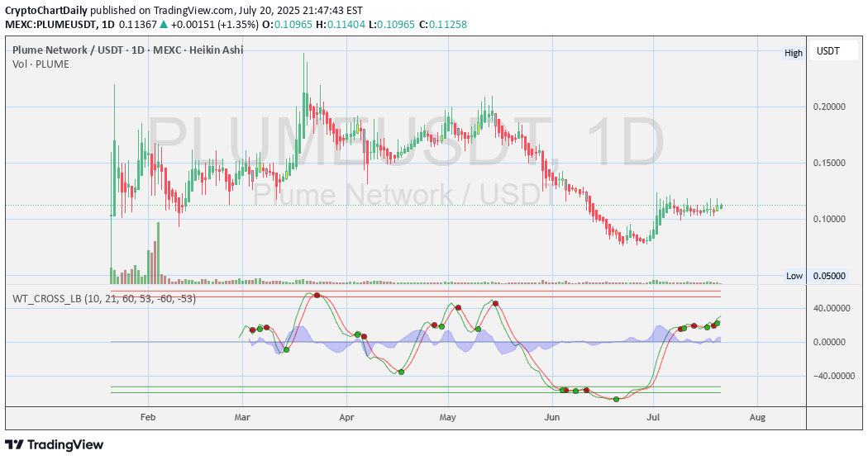Click the Feb label on time axis
Image resolution: width=868 pixels, height=460 pixels.
[148, 417]
